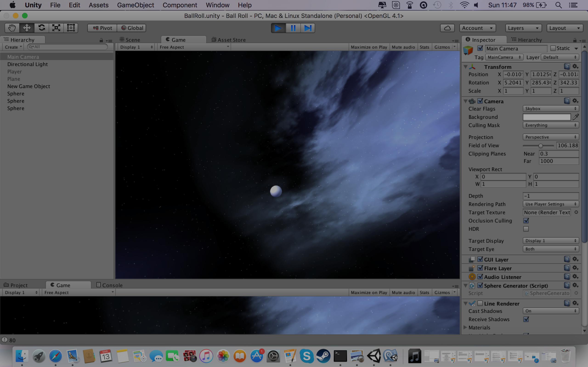Toggle the HDR checkbox

click(x=526, y=229)
